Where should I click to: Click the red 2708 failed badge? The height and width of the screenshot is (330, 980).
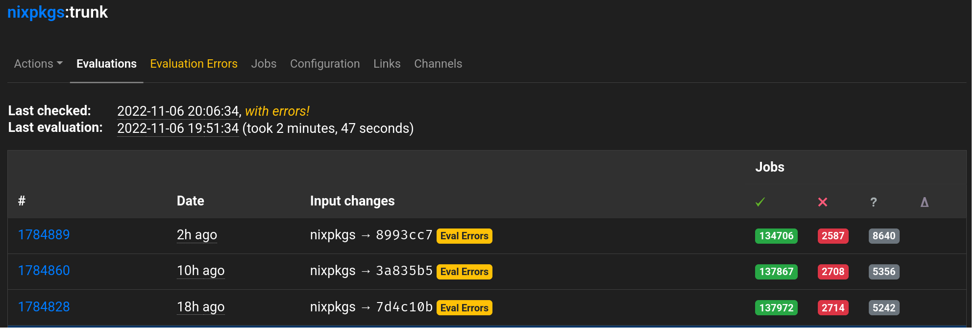pos(833,272)
